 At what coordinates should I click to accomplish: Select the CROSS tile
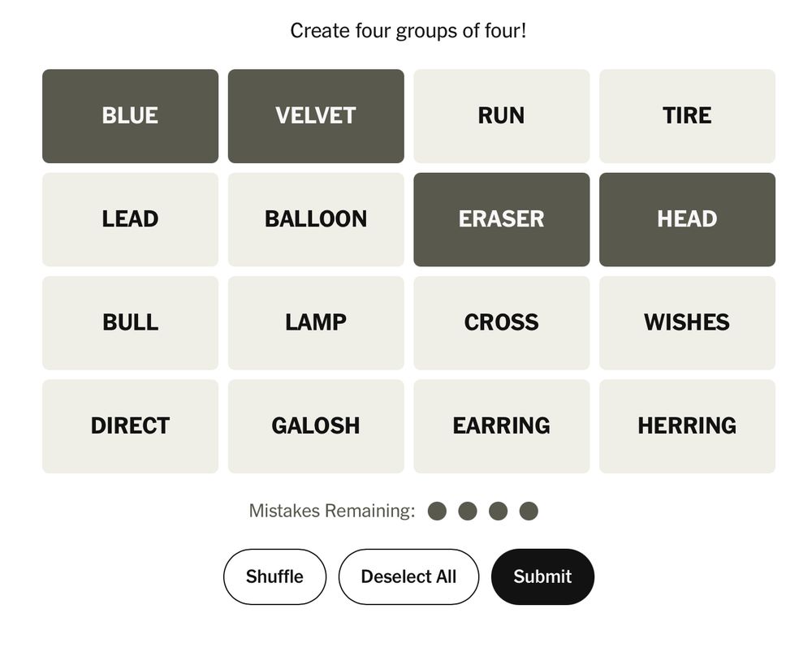(x=502, y=322)
